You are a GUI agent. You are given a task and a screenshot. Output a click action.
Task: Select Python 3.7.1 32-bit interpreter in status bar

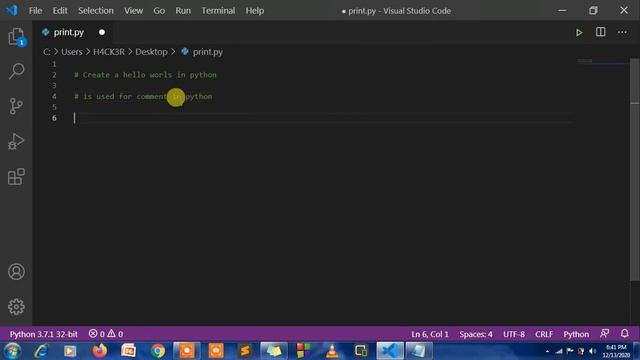click(x=43, y=334)
